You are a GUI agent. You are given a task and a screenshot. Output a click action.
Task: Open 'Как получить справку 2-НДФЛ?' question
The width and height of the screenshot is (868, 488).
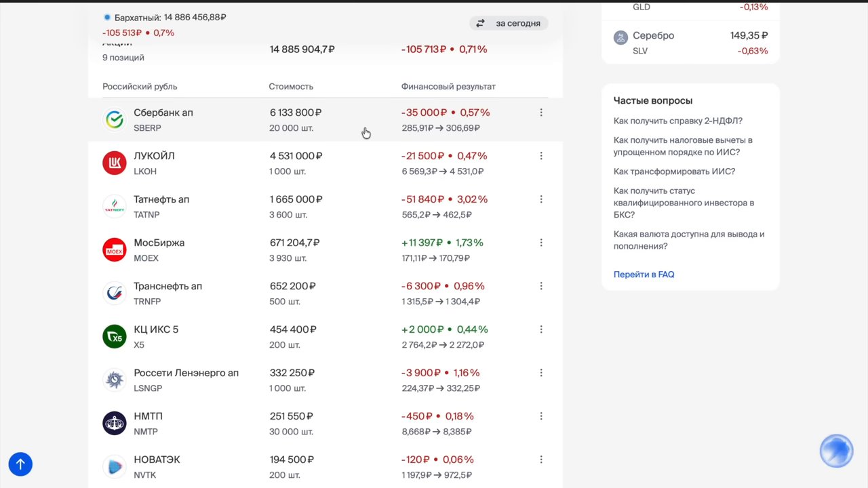click(678, 121)
